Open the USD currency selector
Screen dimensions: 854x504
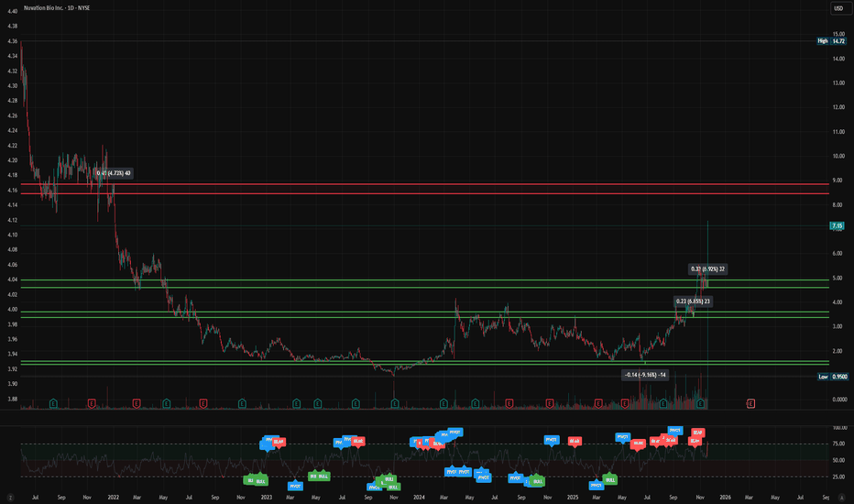[838, 9]
